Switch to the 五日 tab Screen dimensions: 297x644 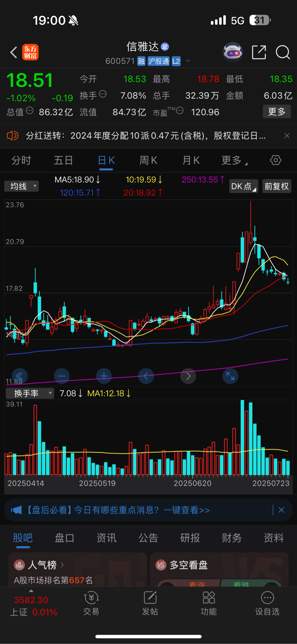(x=63, y=161)
